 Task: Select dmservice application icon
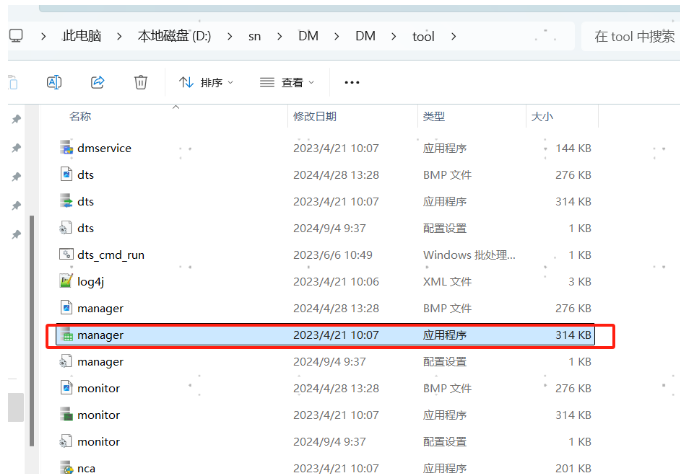click(x=66, y=147)
